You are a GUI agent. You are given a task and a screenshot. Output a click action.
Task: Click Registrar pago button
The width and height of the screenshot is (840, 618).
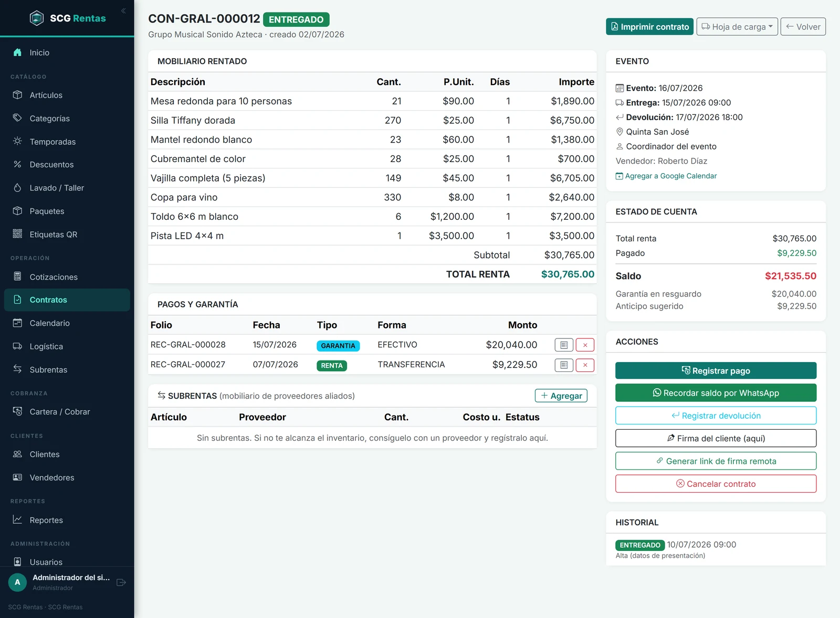(716, 370)
